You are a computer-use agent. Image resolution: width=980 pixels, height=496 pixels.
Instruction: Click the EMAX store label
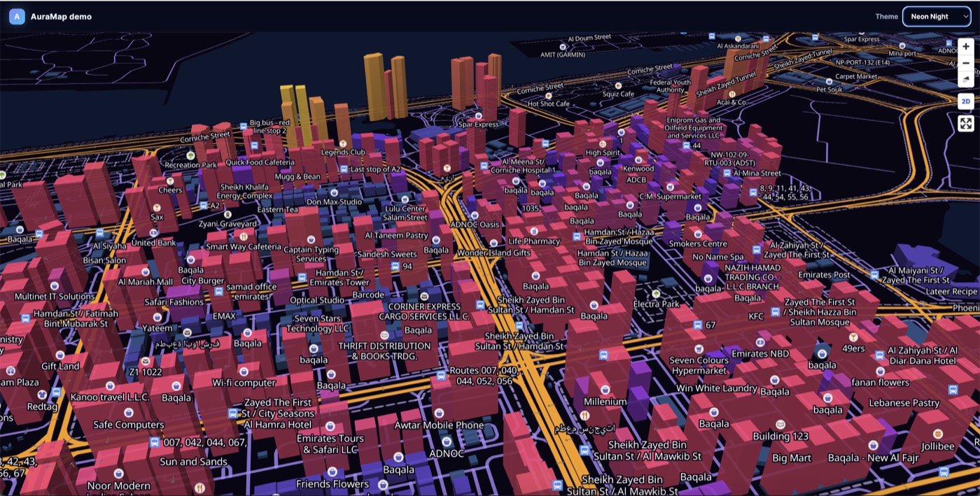click(224, 316)
